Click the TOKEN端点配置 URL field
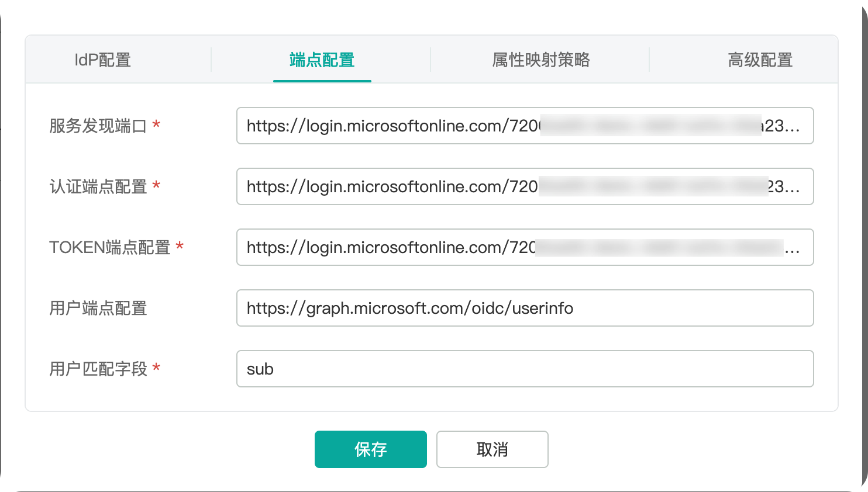 [x=525, y=247]
